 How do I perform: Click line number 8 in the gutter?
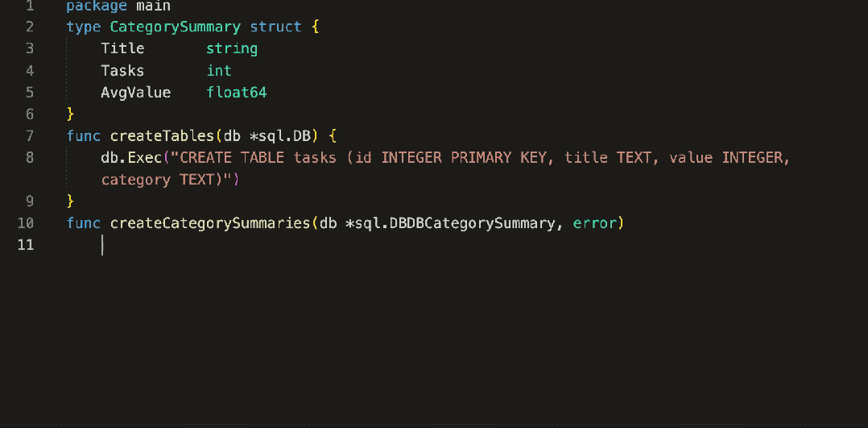click(30, 158)
